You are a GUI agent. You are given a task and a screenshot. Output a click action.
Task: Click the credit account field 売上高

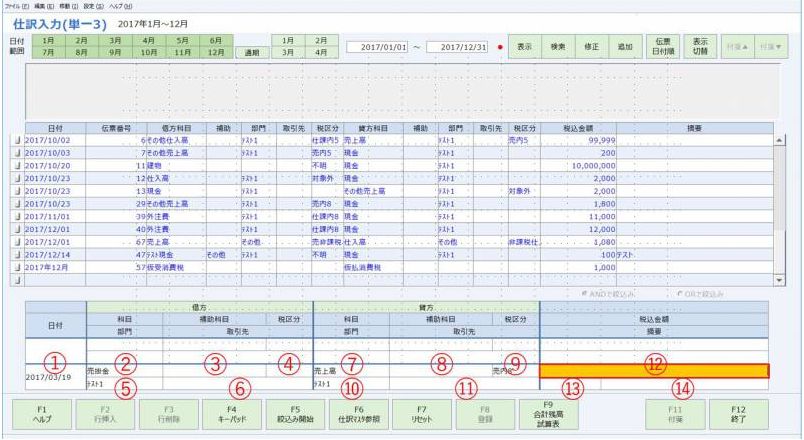351,371
